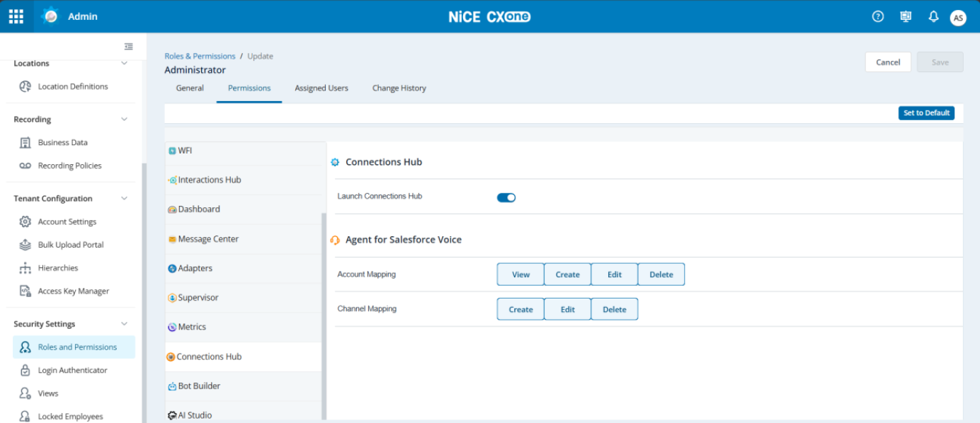This screenshot has height=423, width=980.
Task: Toggle the Account Mapping View permission
Action: tap(520, 274)
